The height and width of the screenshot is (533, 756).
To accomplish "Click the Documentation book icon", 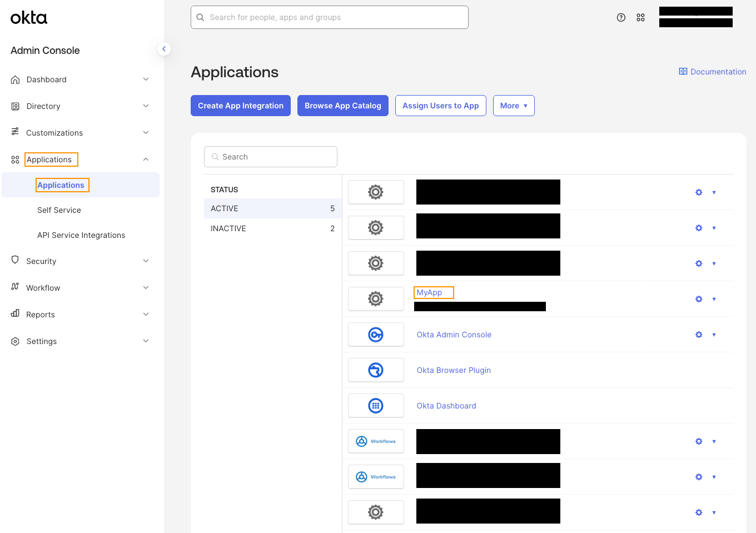I will 683,71.
